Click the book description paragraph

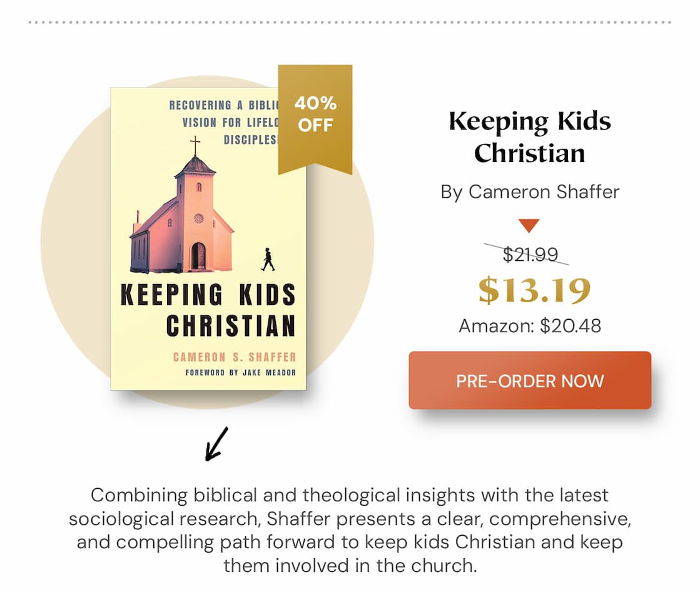tap(350, 531)
